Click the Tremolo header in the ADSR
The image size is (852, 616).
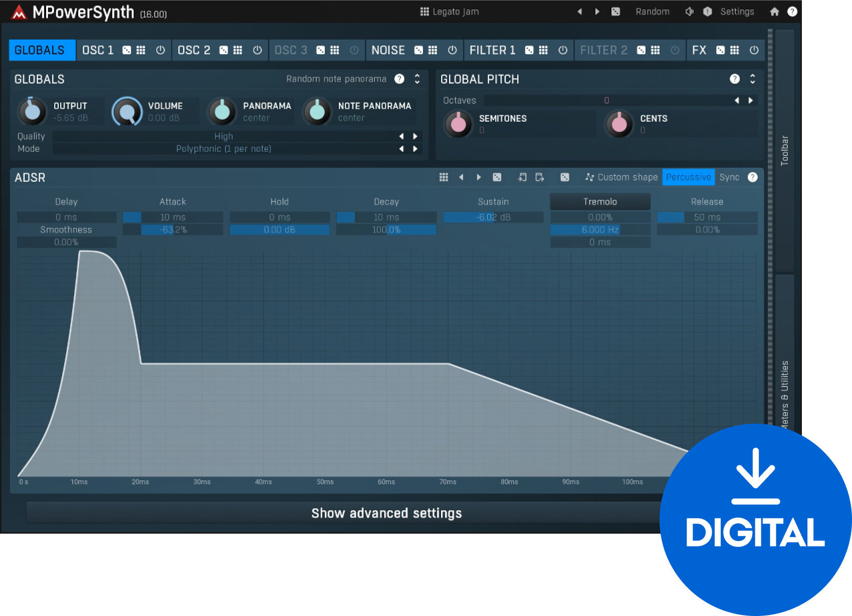(x=599, y=201)
